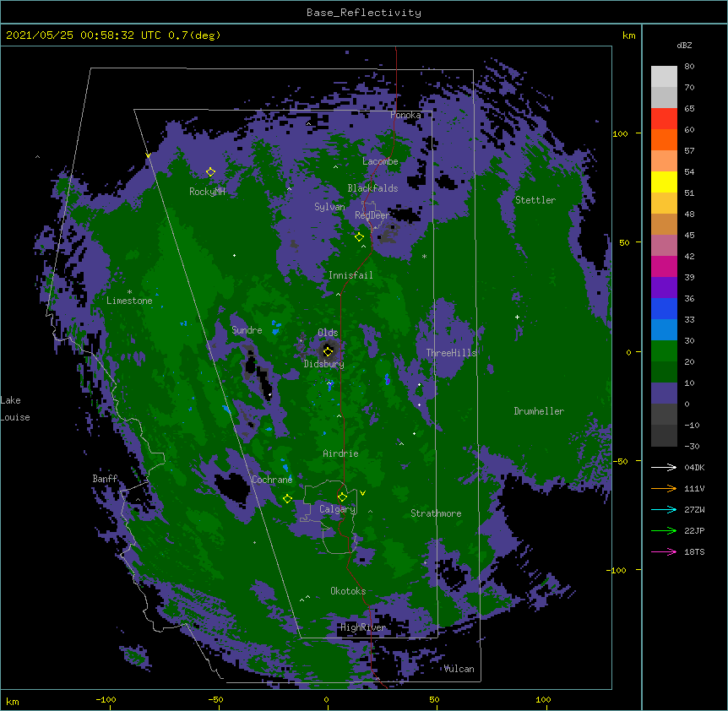This screenshot has height=711, width=728.
Task: Click the RedDeer city label
Action: pos(372,215)
